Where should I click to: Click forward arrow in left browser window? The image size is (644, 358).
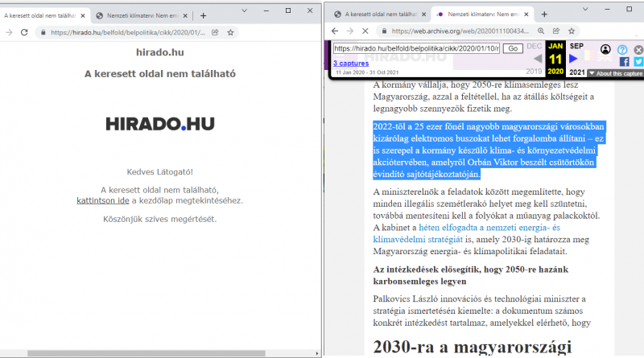point(9,32)
